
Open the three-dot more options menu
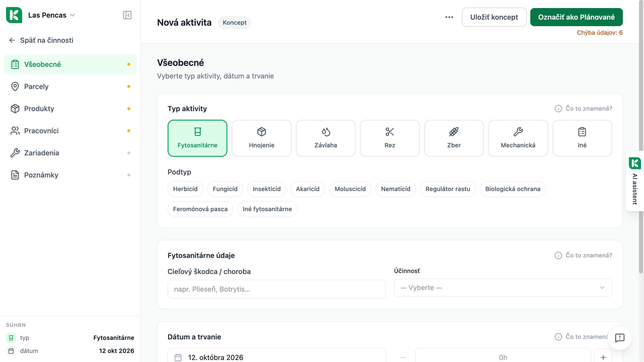[449, 17]
